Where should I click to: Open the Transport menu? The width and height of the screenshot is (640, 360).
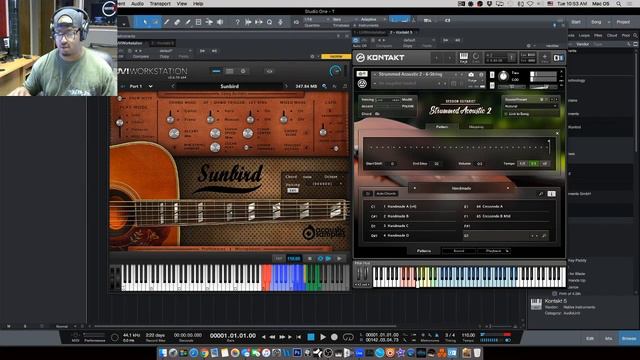click(160, 3)
